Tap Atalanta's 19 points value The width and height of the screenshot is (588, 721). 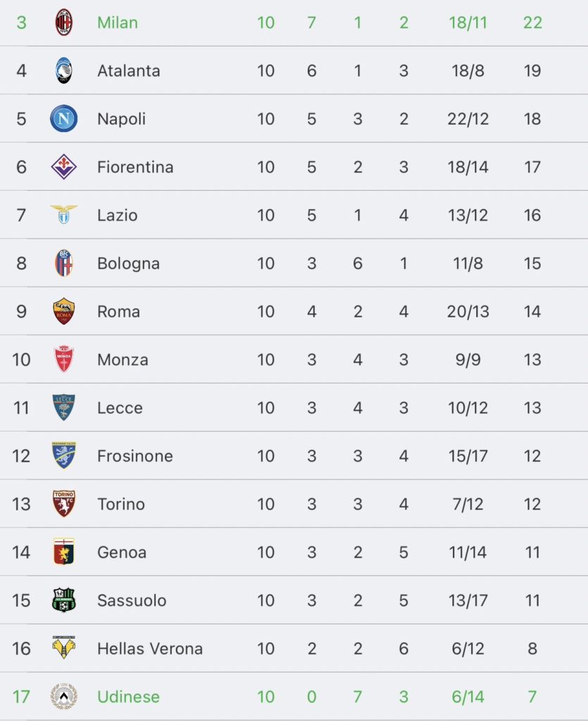click(x=532, y=70)
